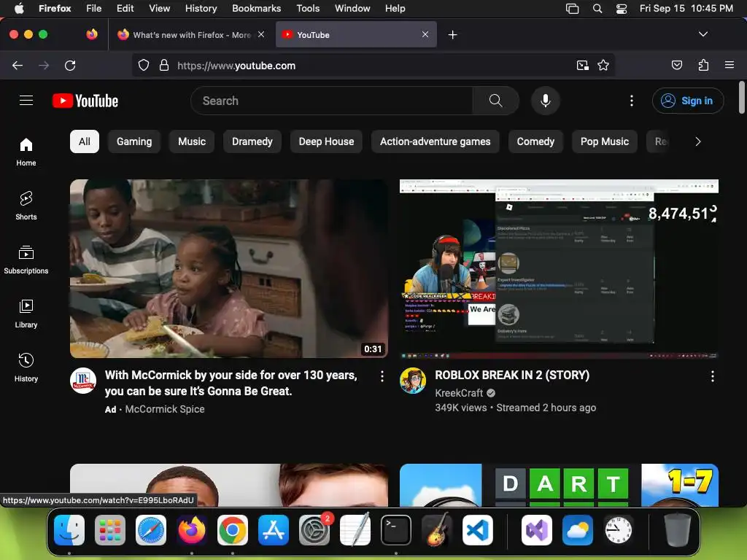Play the ROBLOX BREAK IN 2 thumbnail
This screenshot has width=747, height=560.
[559, 268]
